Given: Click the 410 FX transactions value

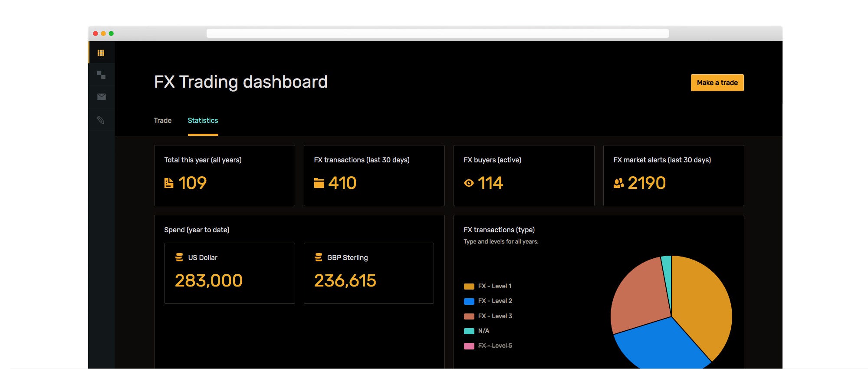Looking at the screenshot, I should click(342, 183).
